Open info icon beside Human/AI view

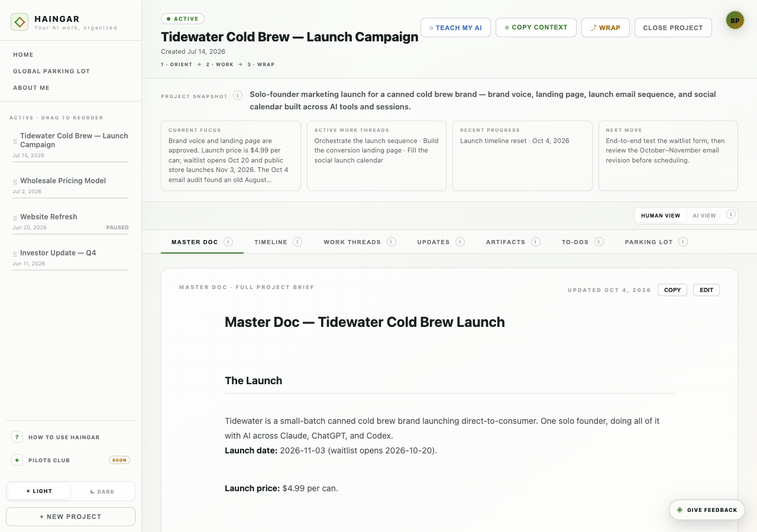click(731, 215)
